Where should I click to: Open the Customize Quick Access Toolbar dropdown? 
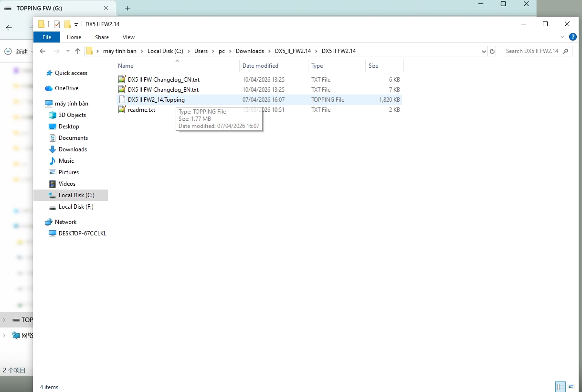(76, 24)
